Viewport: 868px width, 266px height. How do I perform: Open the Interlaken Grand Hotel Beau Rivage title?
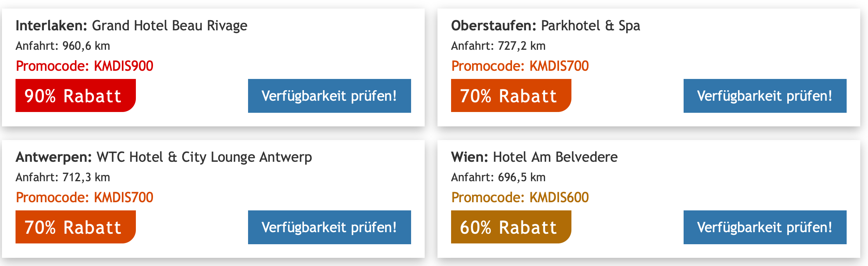coord(131,26)
